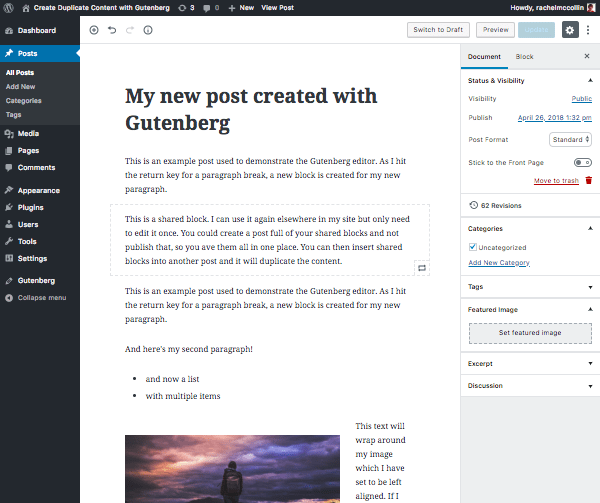Click the shared block icon
This screenshot has width=600, height=503.
tap(422, 268)
